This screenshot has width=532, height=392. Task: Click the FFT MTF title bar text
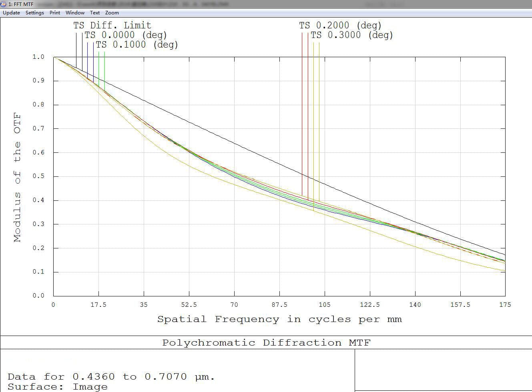point(21,4)
